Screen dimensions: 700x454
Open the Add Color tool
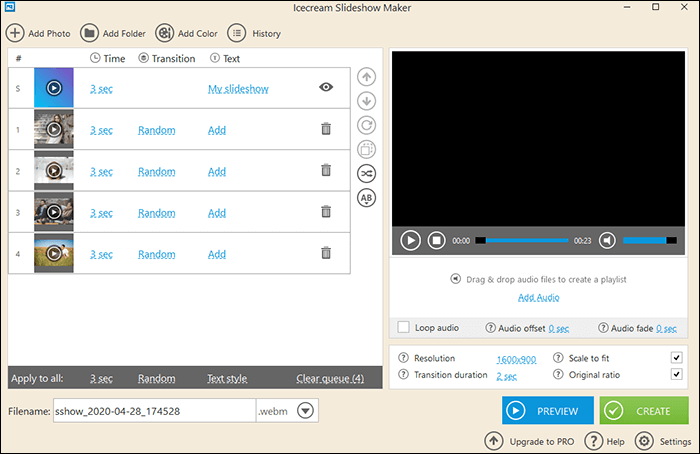click(164, 33)
